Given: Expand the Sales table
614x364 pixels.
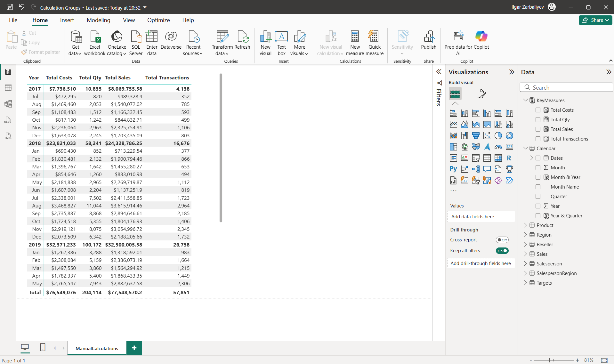Looking at the screenshot, I should click(525, 254).
